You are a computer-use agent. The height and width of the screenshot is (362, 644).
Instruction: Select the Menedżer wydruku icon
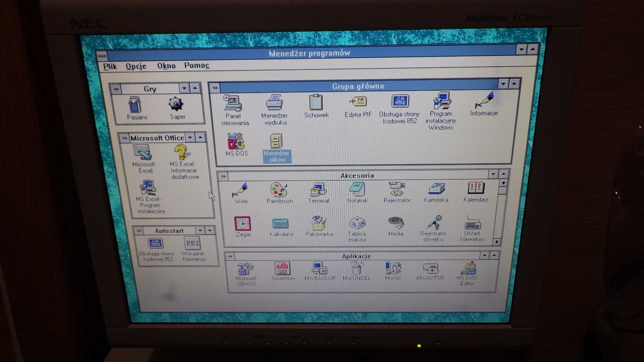[x=274, y=103]
